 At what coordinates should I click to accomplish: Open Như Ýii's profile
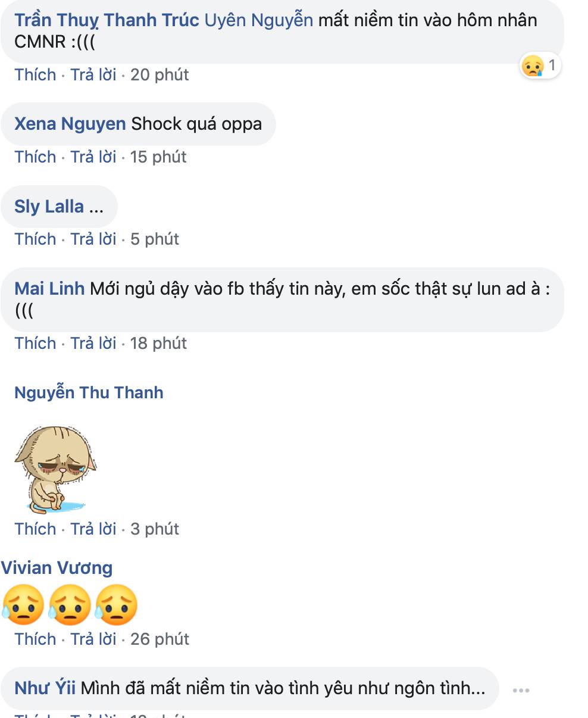point(45,689)
